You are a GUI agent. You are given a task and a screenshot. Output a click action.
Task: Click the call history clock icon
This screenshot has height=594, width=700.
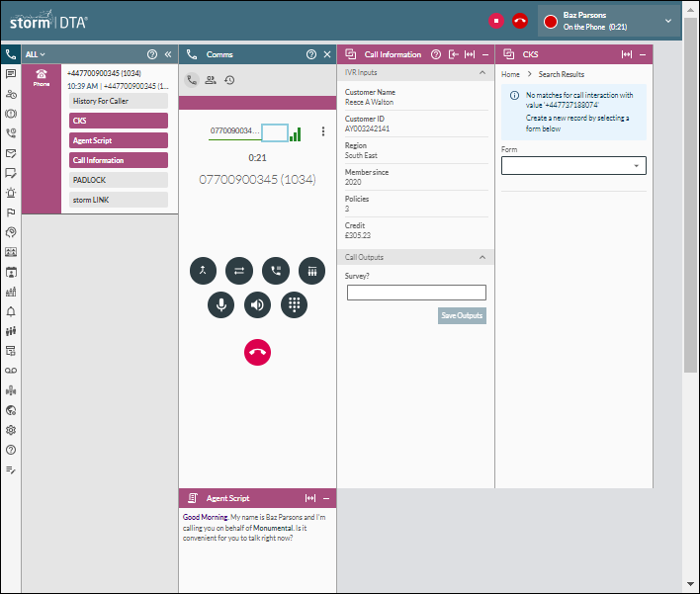click(229, 80)
